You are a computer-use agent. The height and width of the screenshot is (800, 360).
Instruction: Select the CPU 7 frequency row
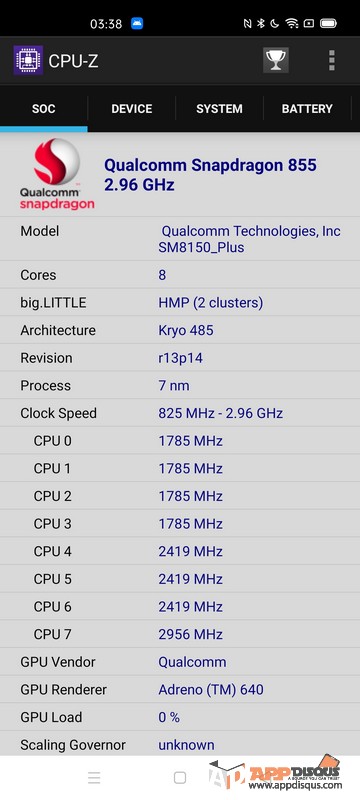[x=180, y=634]
